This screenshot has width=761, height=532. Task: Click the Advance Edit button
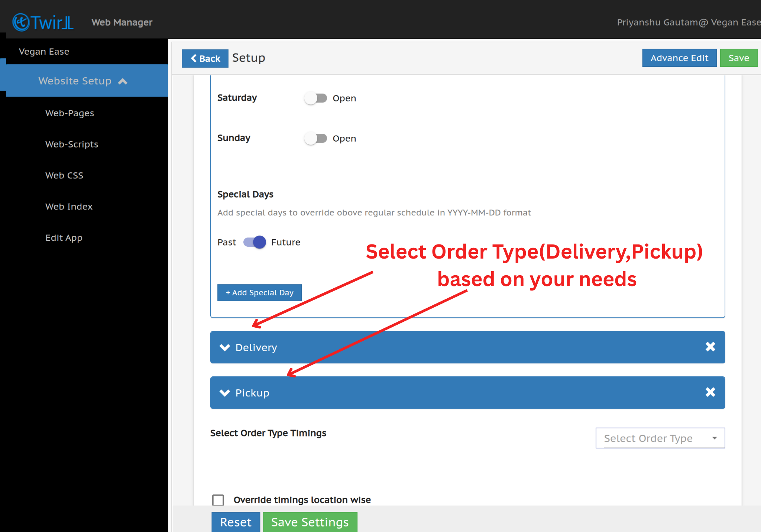pos(679,58)
